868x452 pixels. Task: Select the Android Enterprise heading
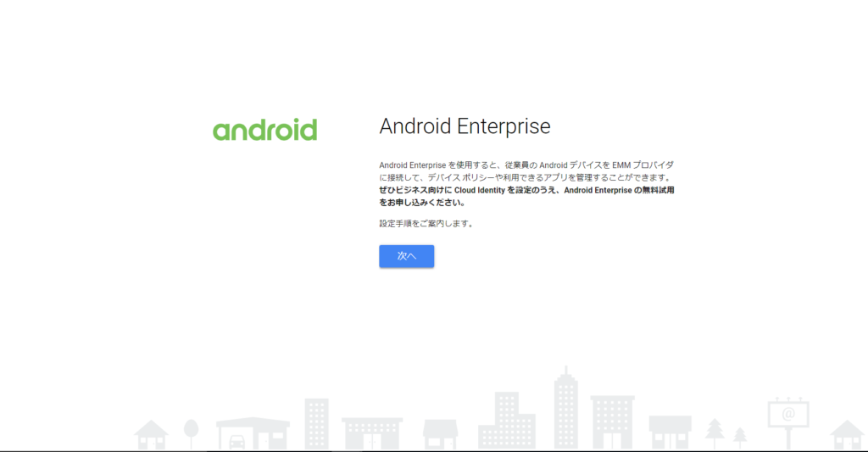[x=465, y=126]
